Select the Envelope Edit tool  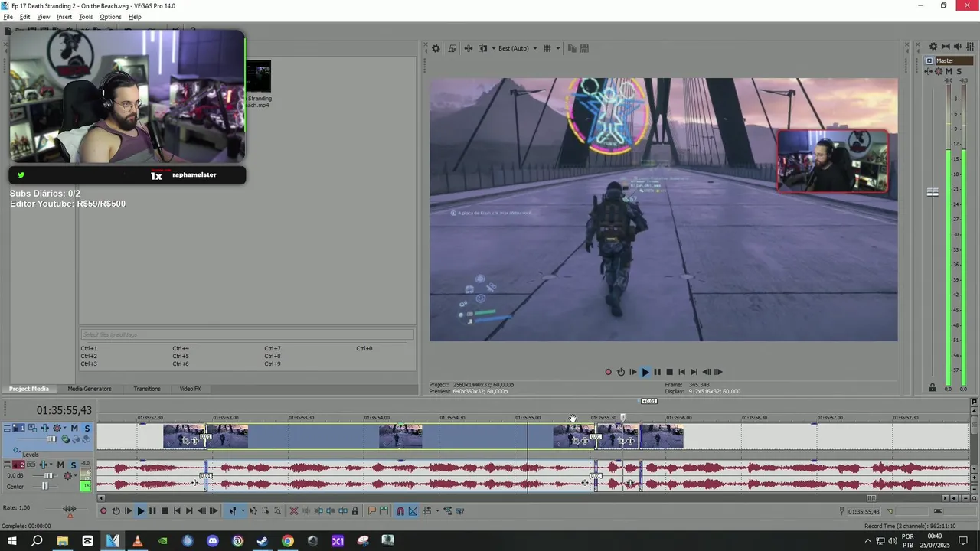point(253,510)
